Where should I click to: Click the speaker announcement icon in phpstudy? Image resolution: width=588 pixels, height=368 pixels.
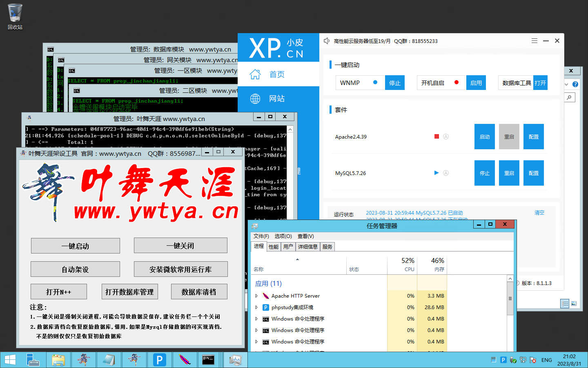coord(327,41)
